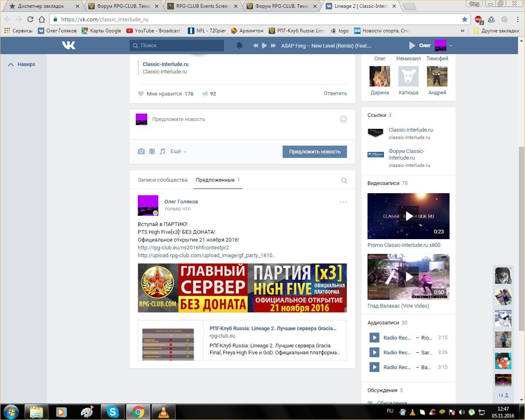Open the emoji picker smiley
The height and width of the screenshot is (420, 525).
click(343, 119)
